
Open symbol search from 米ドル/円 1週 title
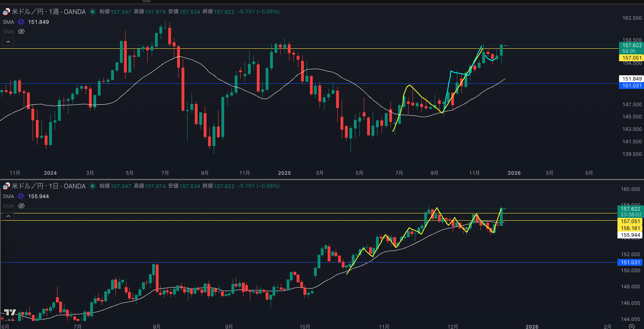tap(48, 12)
